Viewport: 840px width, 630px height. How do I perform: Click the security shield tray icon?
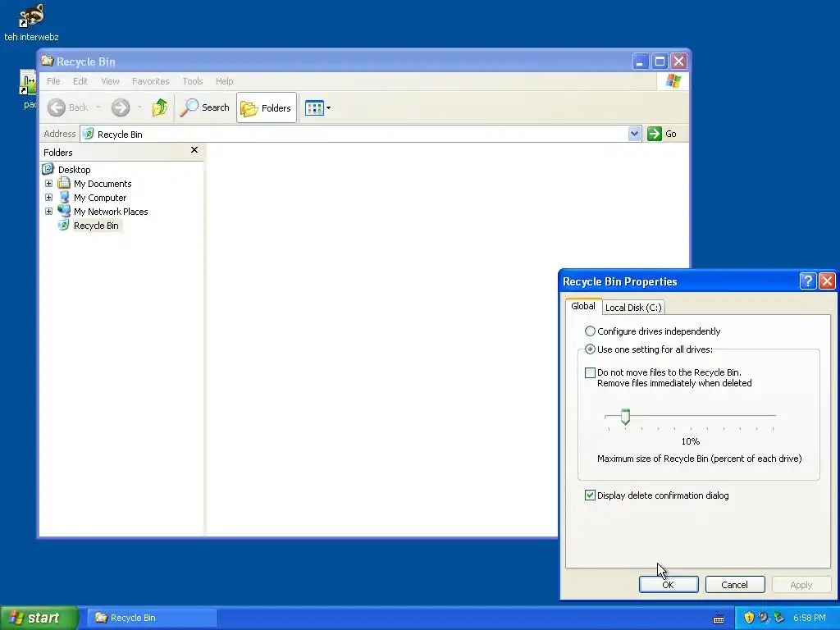point(749,618)
